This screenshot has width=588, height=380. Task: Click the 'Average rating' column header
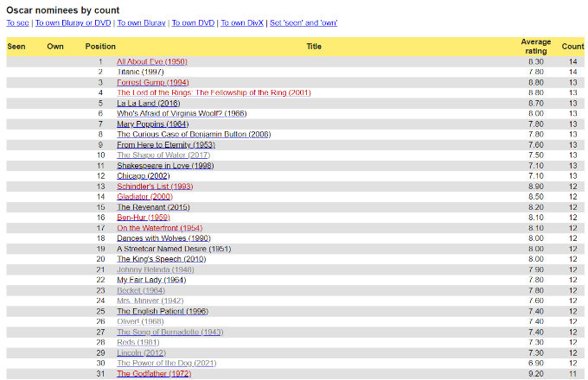click(535, 46)
